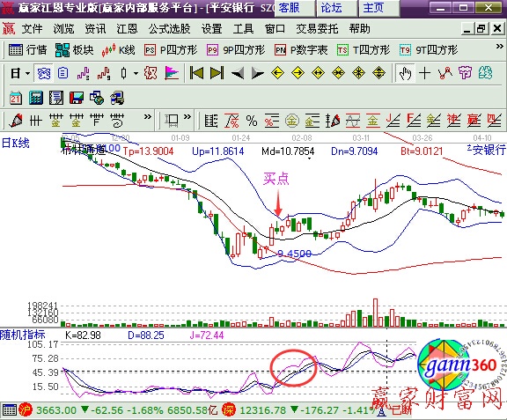The image size is (507, 420).
Task: Click the D=88.25 indicator value
Action: [x=146, y=335]
